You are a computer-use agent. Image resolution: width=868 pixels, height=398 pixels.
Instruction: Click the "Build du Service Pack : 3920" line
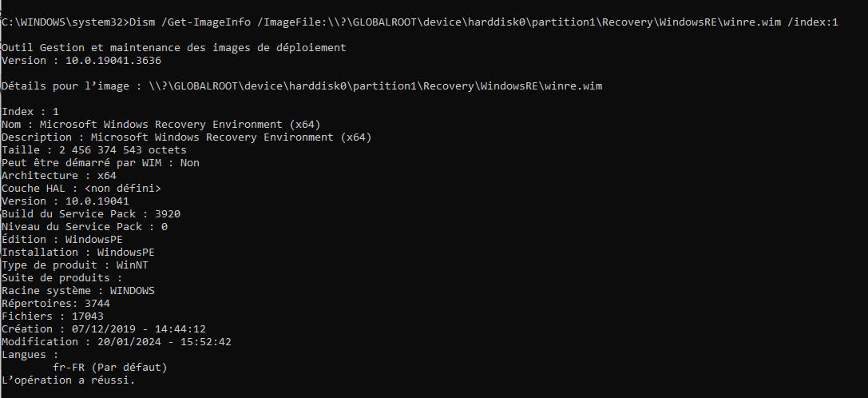point(90,213)
